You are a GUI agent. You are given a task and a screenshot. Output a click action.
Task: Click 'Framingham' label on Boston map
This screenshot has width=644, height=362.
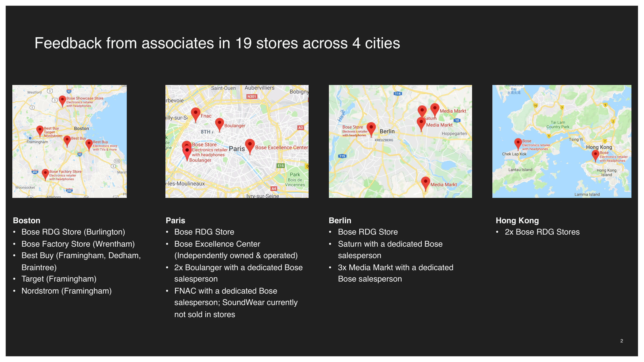(x=37, y=142)
